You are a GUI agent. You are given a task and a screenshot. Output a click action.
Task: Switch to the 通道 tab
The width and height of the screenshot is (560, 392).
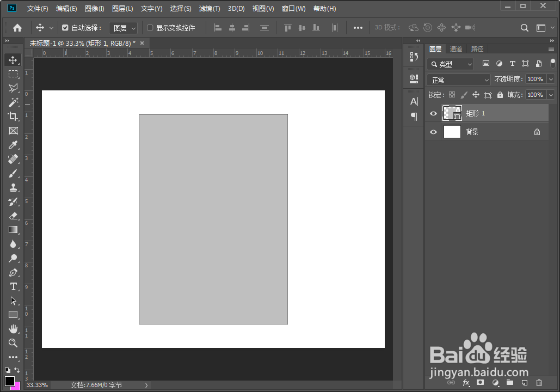click(456, 49)
